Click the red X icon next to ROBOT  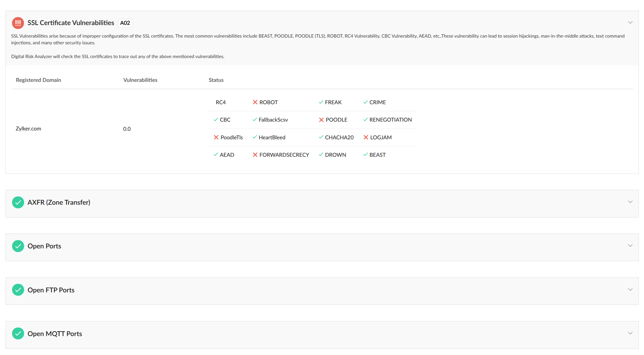tap(255, 102)
